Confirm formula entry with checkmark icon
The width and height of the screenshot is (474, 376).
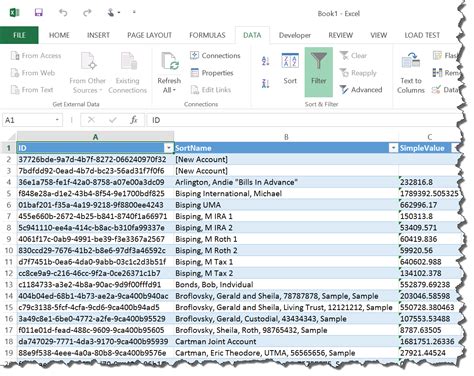point(113,120)
